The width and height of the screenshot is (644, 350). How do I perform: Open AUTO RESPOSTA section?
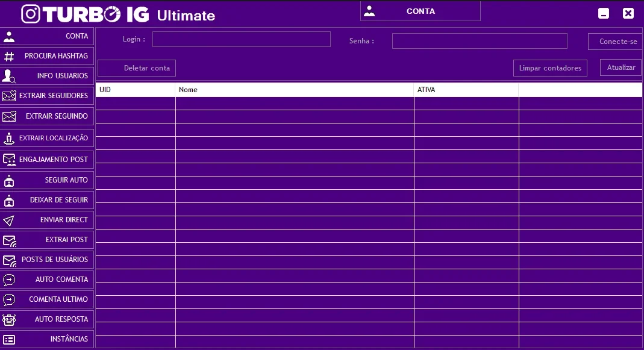click(x=47, y=319)
